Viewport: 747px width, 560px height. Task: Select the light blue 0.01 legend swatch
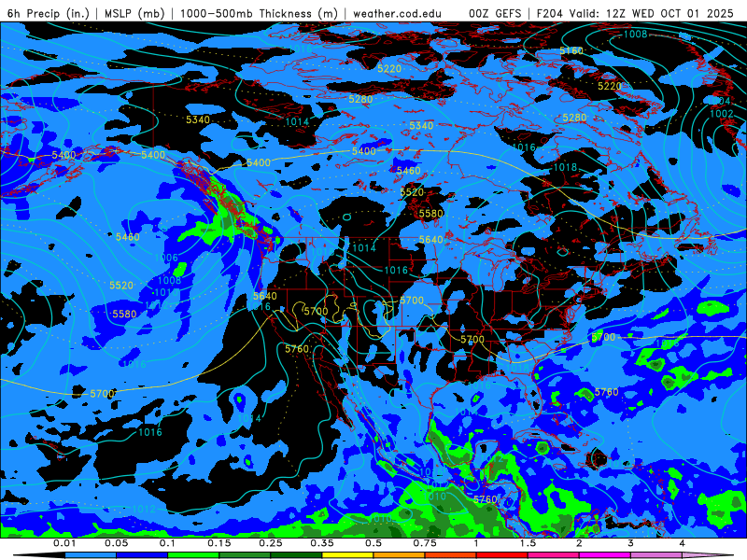point(91,555)
